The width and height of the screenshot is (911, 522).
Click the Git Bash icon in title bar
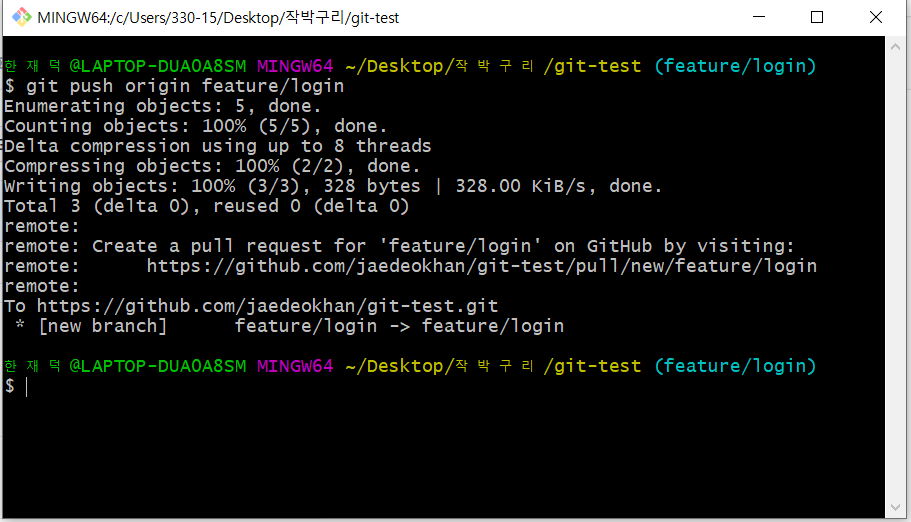[x=21, y=17]
